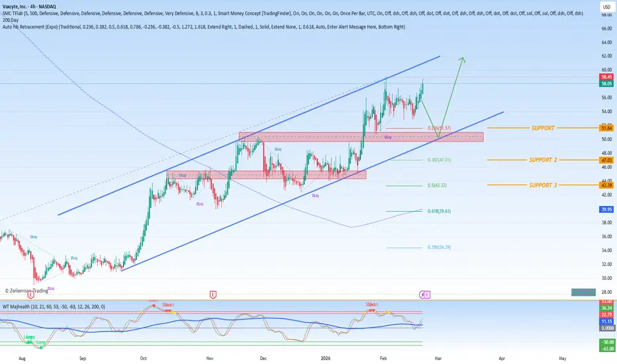Click the Nov label on time axis
This screenshot has height=364, width=617.
point(210,358)
